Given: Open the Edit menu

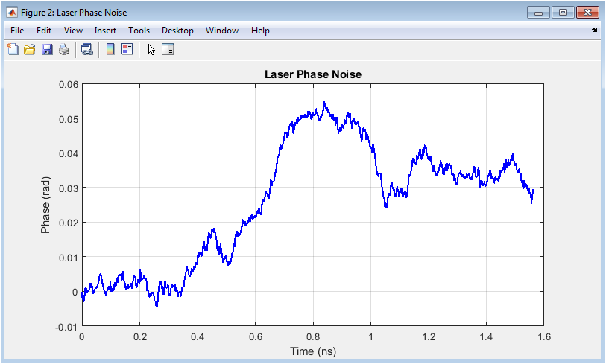Looking at the screenshot, I should 44,31.
